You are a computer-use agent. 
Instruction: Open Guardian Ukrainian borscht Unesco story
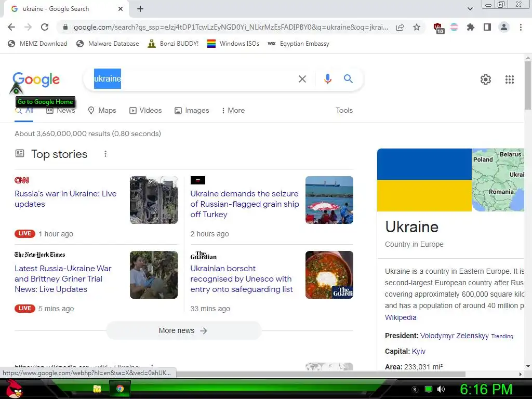coord(241,279)
